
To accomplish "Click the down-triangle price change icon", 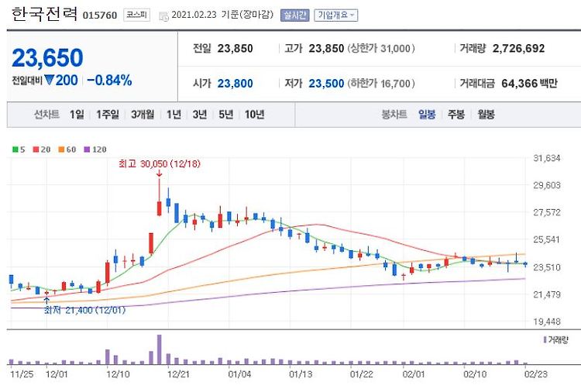I will coord(50,80).
